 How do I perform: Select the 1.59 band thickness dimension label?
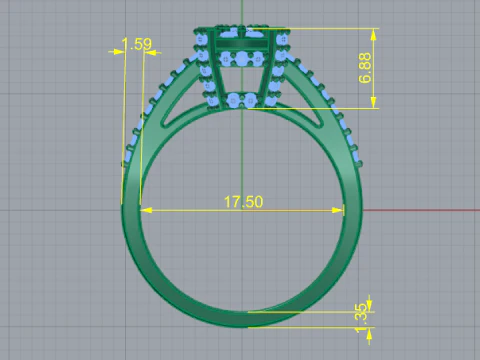(137, 44)
